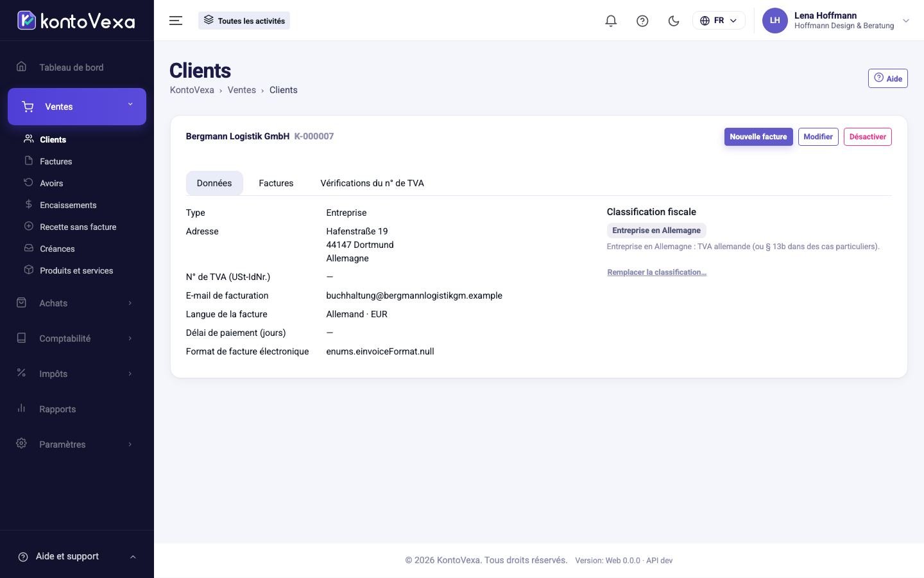Open the help question mark icon in header
The width and height of the screenshot is (924, 578).
point(642,21)
